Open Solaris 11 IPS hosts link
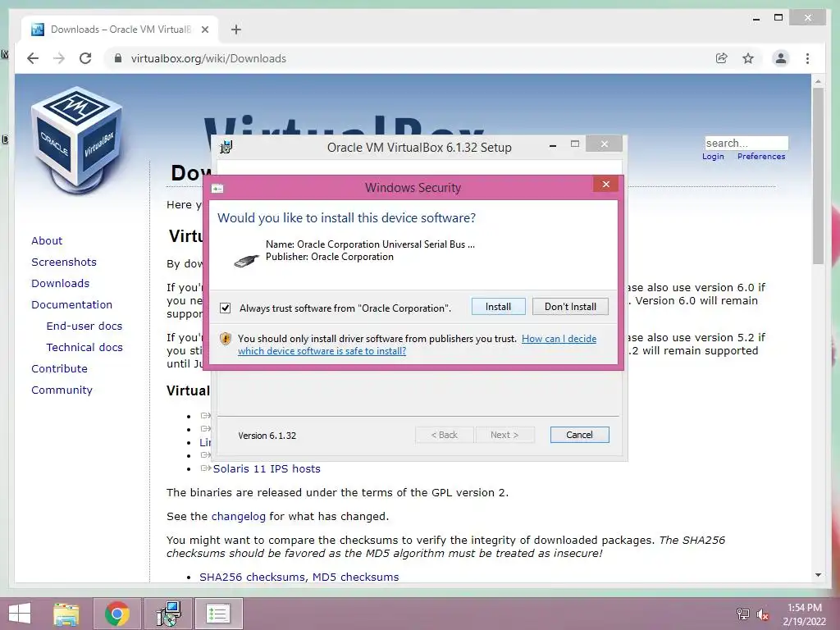840x630 pixels. click(x=267, y=468)
